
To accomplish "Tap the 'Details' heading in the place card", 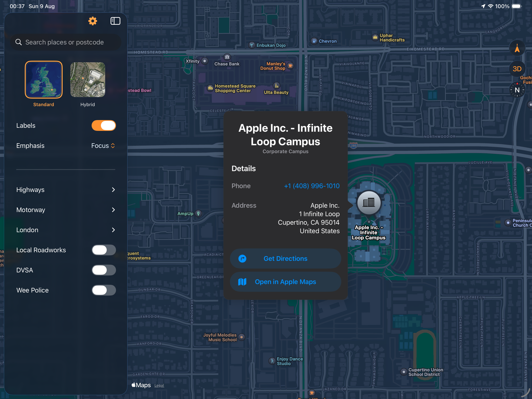I will (x=244, y=168).
